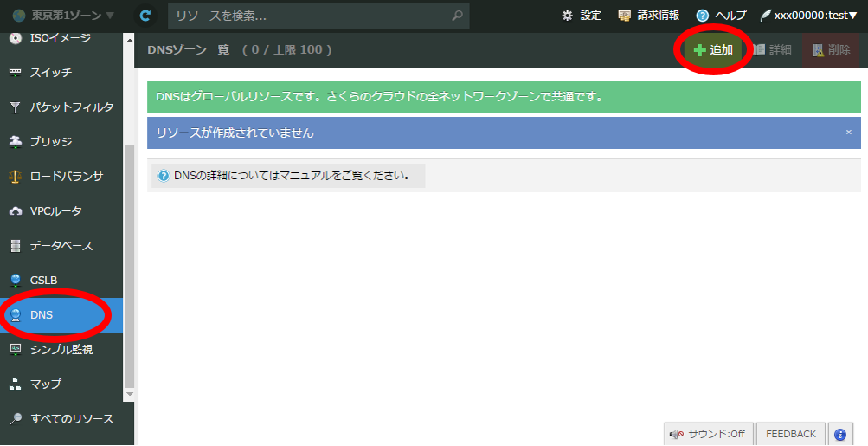Go to データベース in the sidebar

61,246
